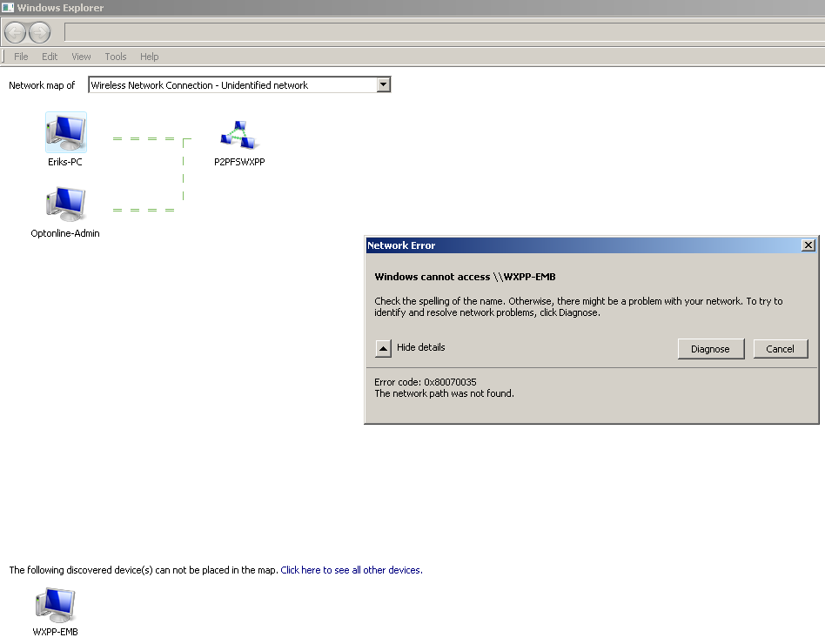The height and width of the screenshot is (644, 825).
Task: Click the P2PFSWXPP network icon
Action: [x=238, y=134]
